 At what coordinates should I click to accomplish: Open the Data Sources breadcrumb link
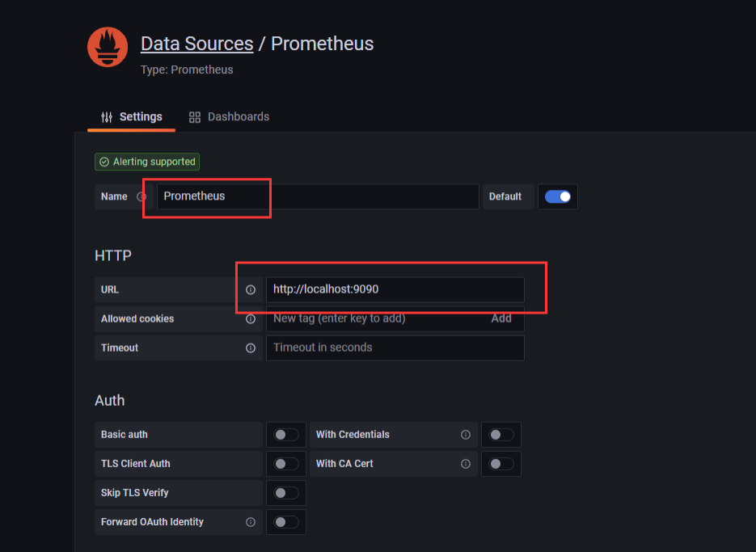click(x=196, y=44)
